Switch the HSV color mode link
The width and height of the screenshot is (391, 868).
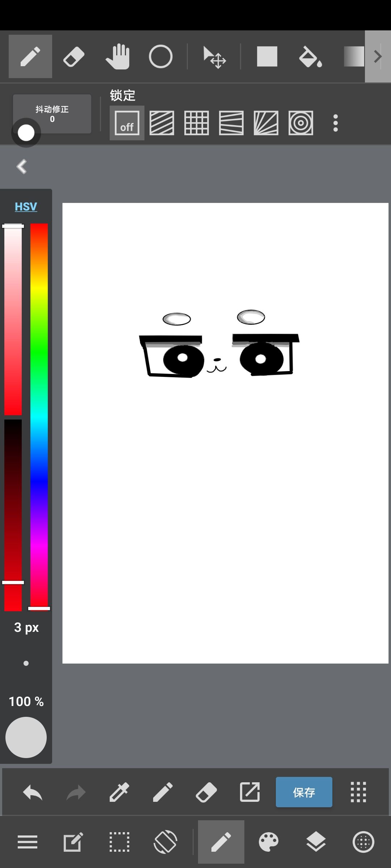click(26, 207)
